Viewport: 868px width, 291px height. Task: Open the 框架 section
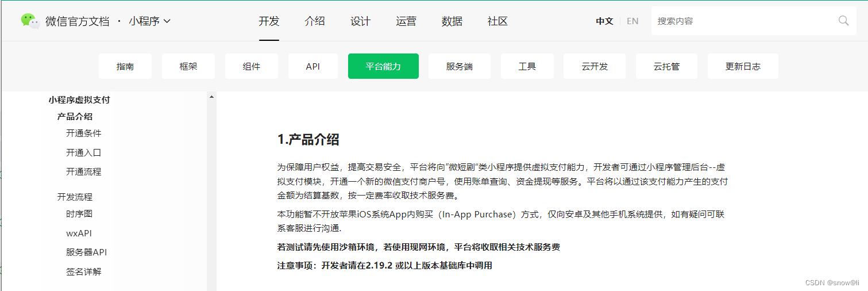pyautogui.click(x=188, y=66)
